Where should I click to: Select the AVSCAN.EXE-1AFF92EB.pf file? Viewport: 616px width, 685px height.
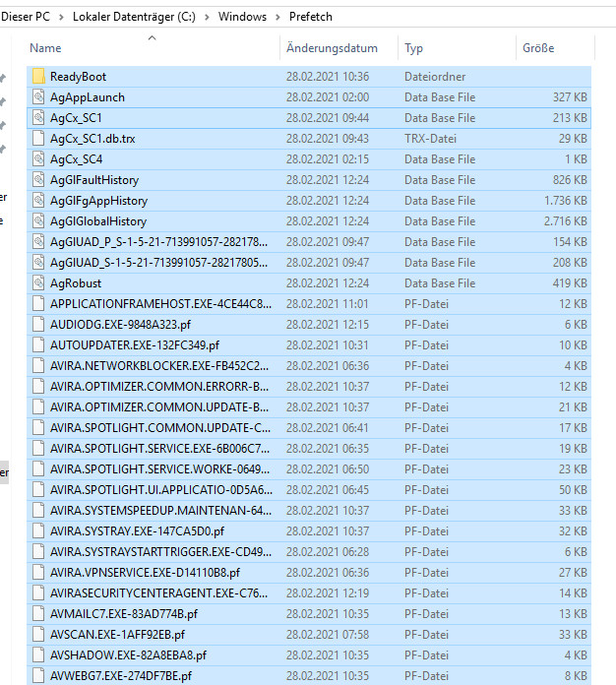point(117,635)
